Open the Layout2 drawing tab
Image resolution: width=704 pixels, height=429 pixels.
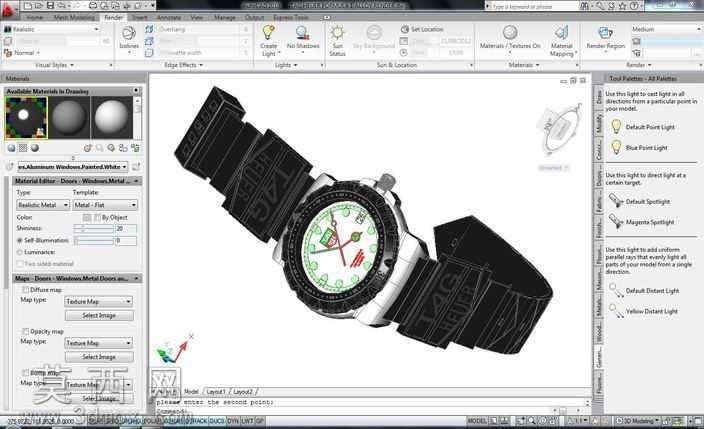coord(243,392)
